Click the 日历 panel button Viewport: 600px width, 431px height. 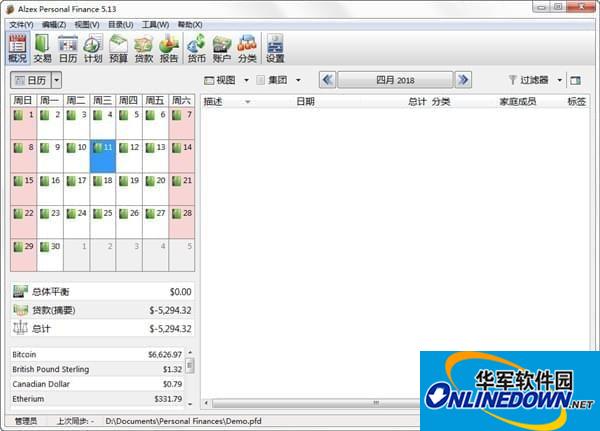coord(31,80)
